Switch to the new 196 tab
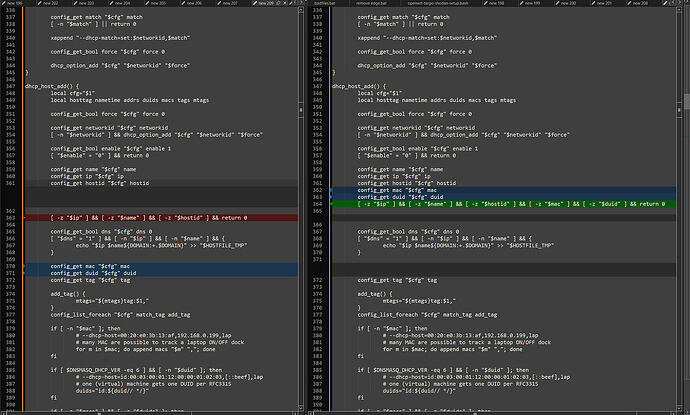The width and height of the screenshot is (690, 415). (x=14, y=4)
